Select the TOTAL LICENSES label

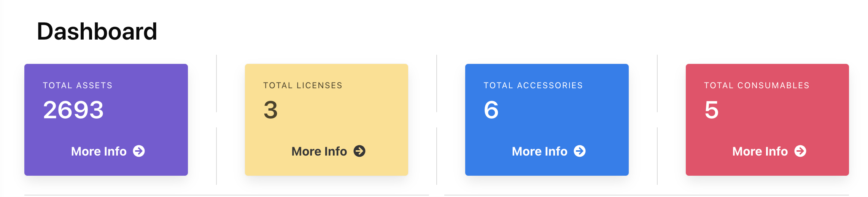pyautogui.click(x=303, y=86)
